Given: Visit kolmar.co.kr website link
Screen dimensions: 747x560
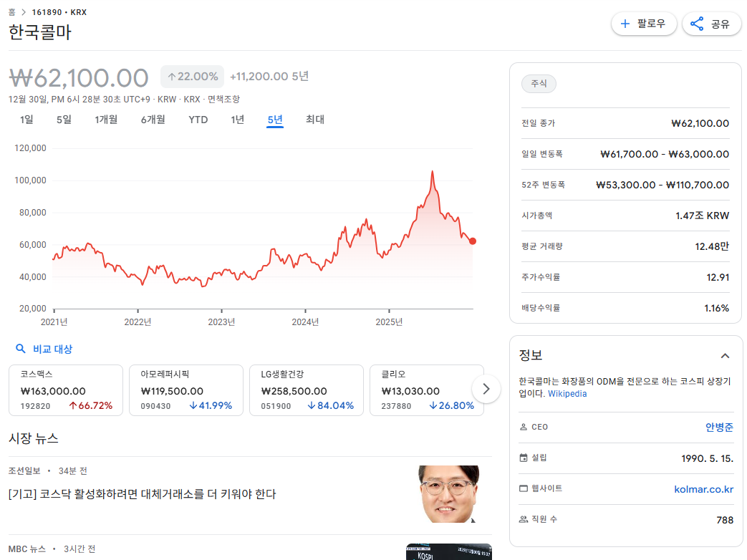Looking at the screenshot, I should point(703,489).
